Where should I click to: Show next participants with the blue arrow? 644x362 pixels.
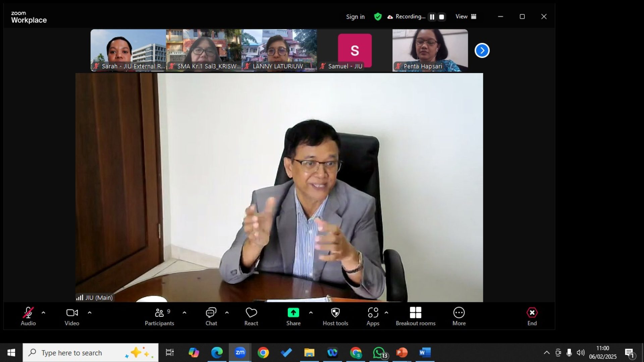tap(482, 51)
